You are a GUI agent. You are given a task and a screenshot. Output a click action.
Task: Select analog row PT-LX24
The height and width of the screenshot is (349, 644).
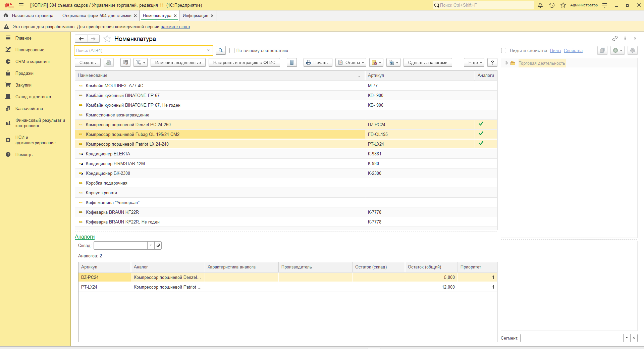pos(287,287)
